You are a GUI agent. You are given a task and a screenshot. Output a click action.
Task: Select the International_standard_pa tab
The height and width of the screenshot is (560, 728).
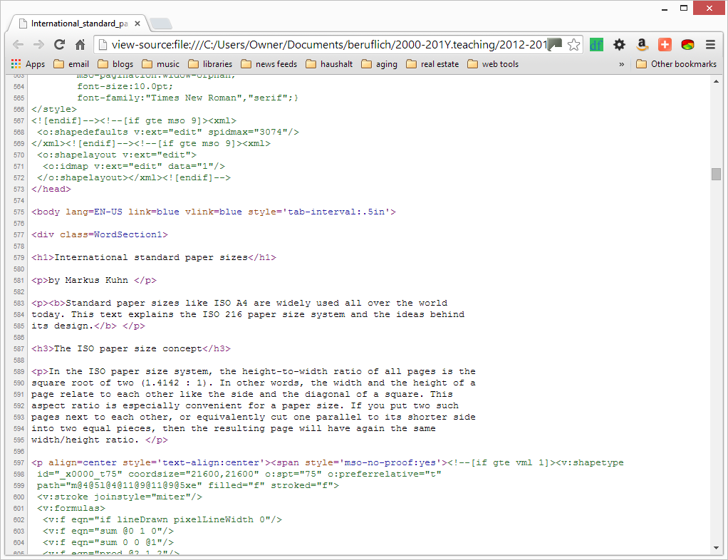pos(78,23)
